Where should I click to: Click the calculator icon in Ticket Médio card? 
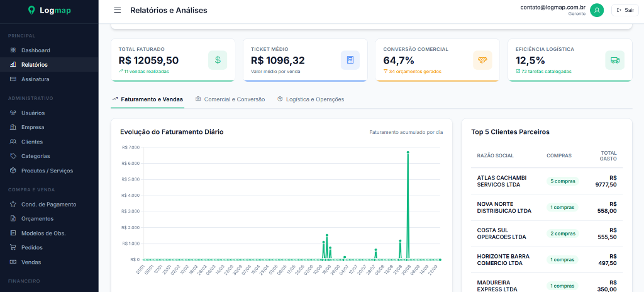coord(350,60)
